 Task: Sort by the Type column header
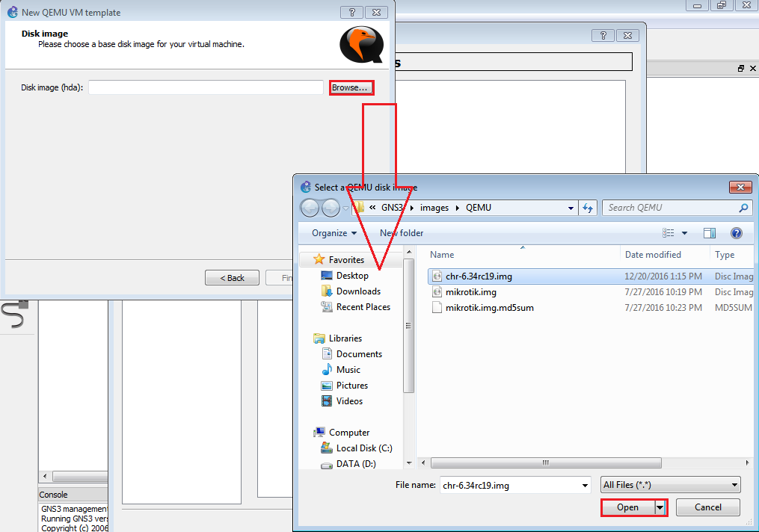point(725,254)
